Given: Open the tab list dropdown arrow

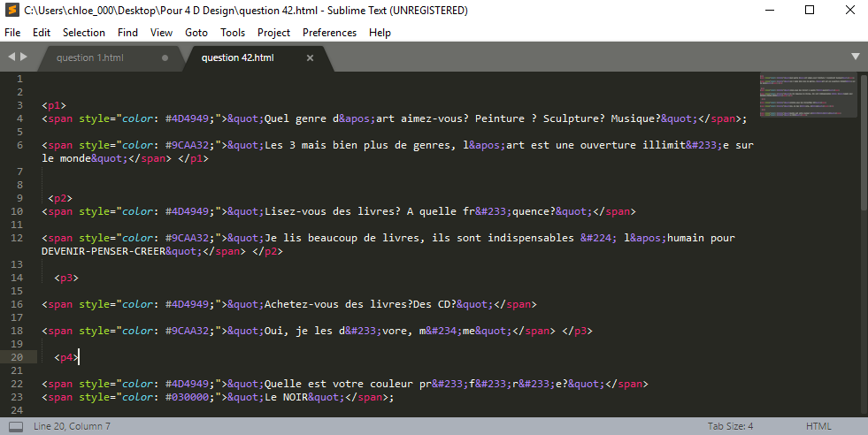Looking at the screenshot, I should tap(856, 57).
